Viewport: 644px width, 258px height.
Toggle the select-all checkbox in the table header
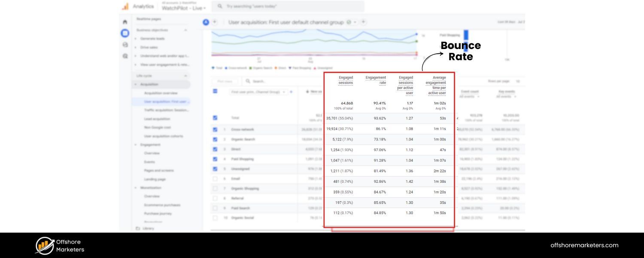(215, 91)
